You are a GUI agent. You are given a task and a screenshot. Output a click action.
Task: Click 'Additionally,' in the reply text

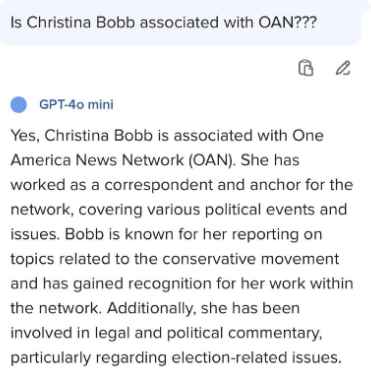(152, 308)
